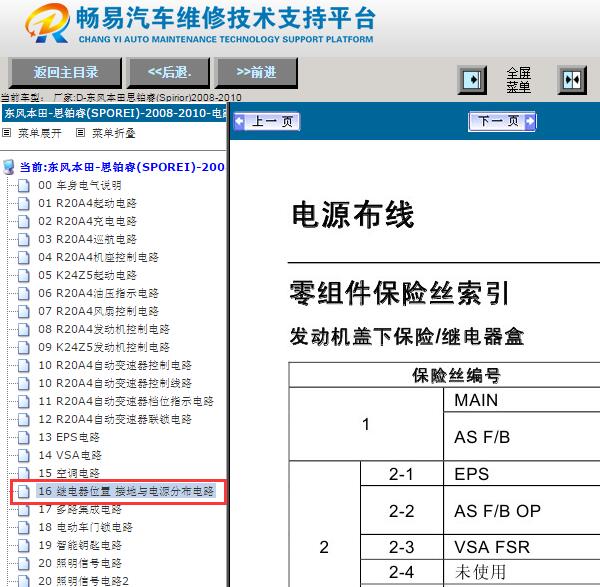
Task: Open 20 照明信号电路
Action: (80, 563)
